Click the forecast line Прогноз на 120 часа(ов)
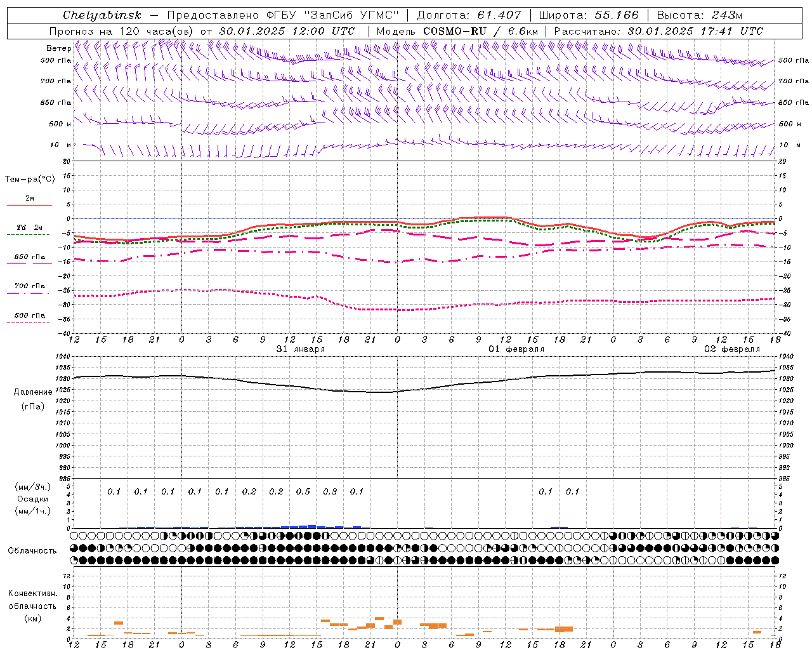The image size is (812, 650). [122, 31]
